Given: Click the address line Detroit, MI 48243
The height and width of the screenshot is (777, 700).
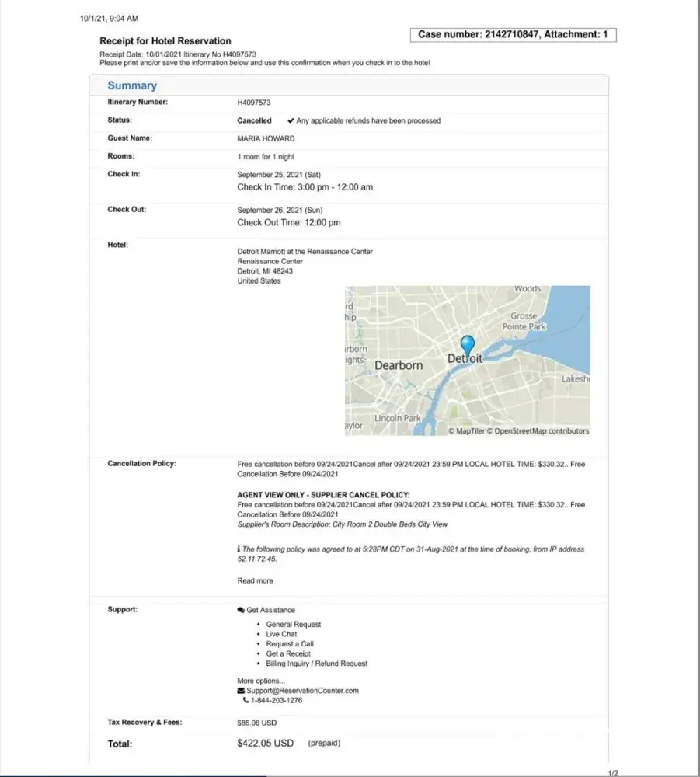Looking at the screenshot, I should [265, 271].
